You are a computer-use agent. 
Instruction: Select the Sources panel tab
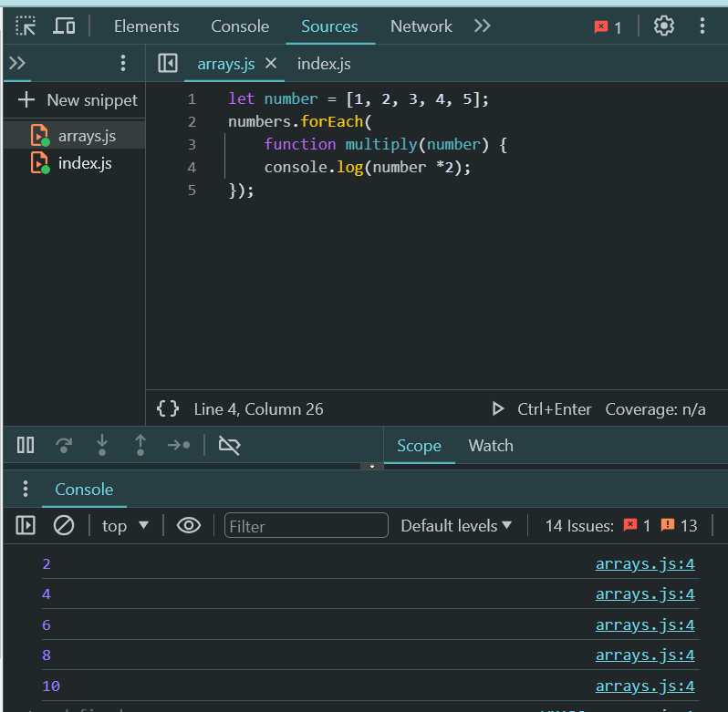[x=329, y=26]
